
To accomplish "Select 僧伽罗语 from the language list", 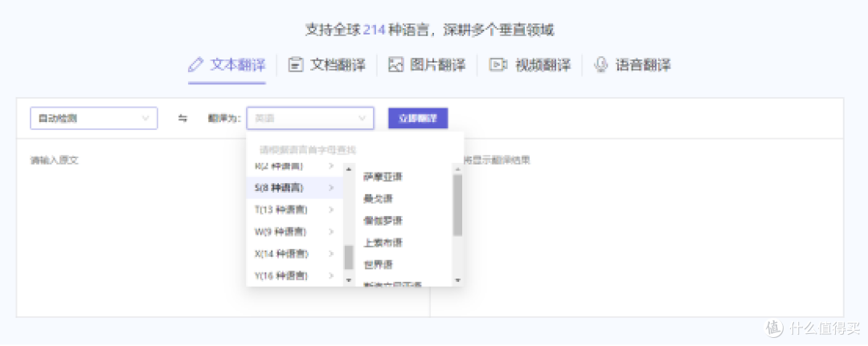I will pyautogui.click(x=383, y=221).
